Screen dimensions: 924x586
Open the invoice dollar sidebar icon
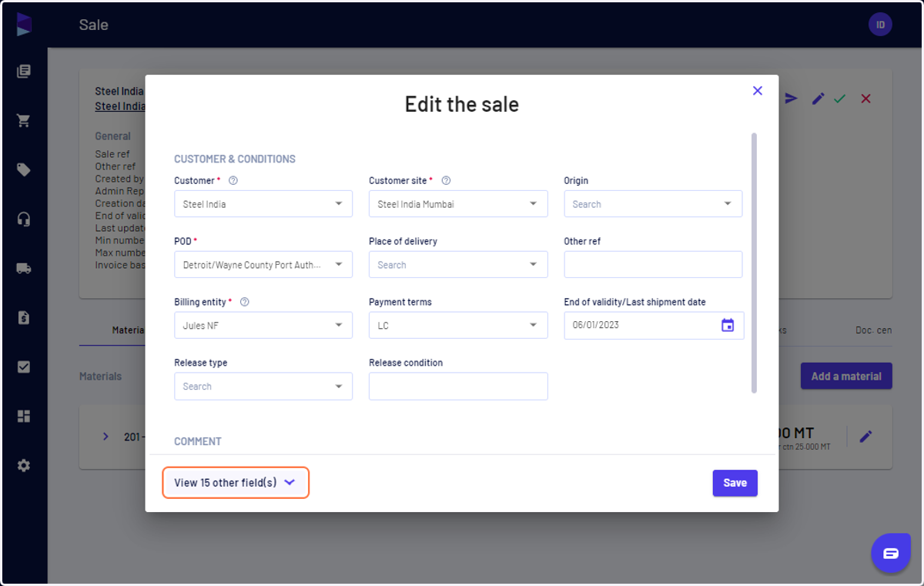point(24,318)
